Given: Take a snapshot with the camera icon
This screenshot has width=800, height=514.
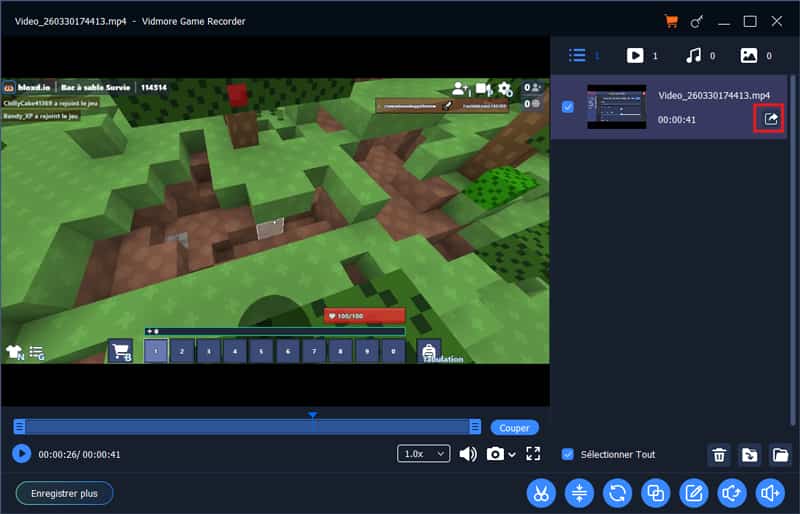Looking at the screenshot, I should [x=495, y=454].
